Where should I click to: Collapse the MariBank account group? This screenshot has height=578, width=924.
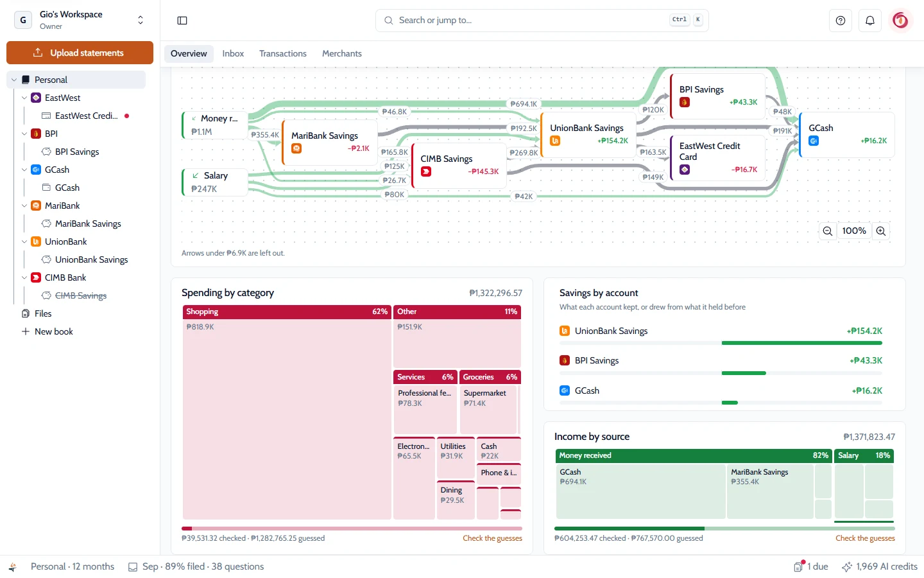[24, 206]
